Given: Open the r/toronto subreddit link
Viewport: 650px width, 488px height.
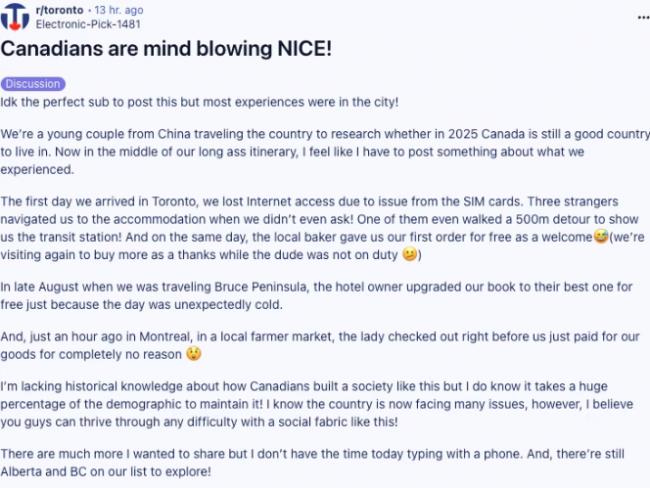Looking at the screenshot, I should 60,10.
